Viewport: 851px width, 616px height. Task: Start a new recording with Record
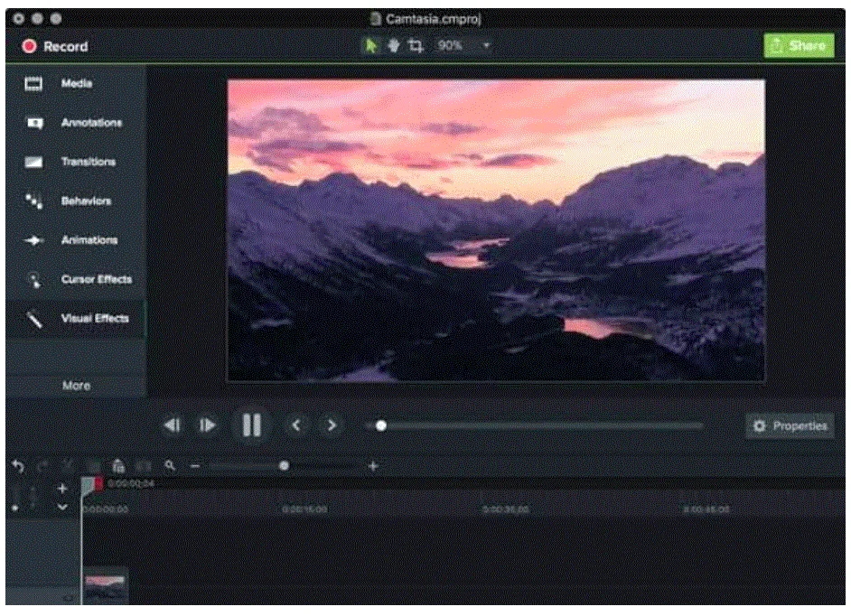(x=55, y=47)
